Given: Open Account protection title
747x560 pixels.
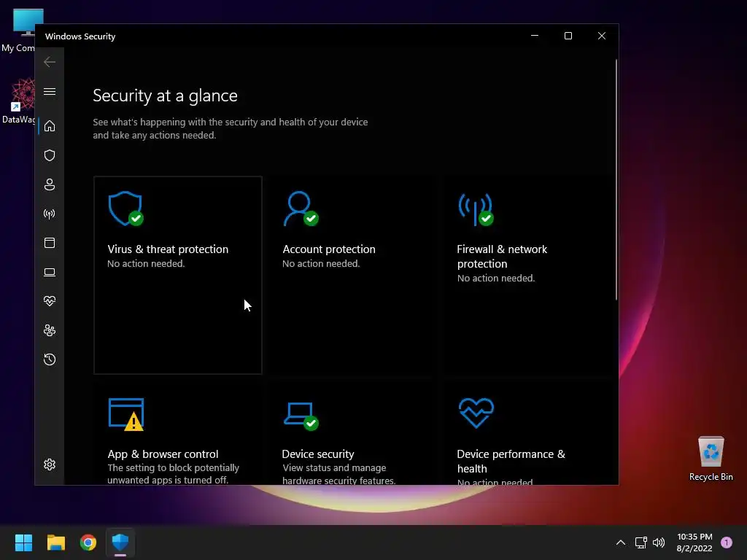Looking at the screenshot, I should [329, 249].
